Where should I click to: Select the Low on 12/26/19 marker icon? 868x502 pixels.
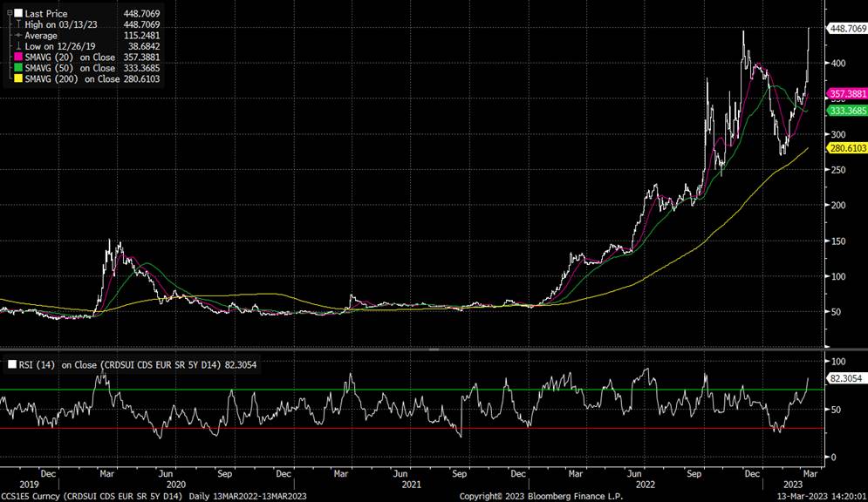(18, 46)
